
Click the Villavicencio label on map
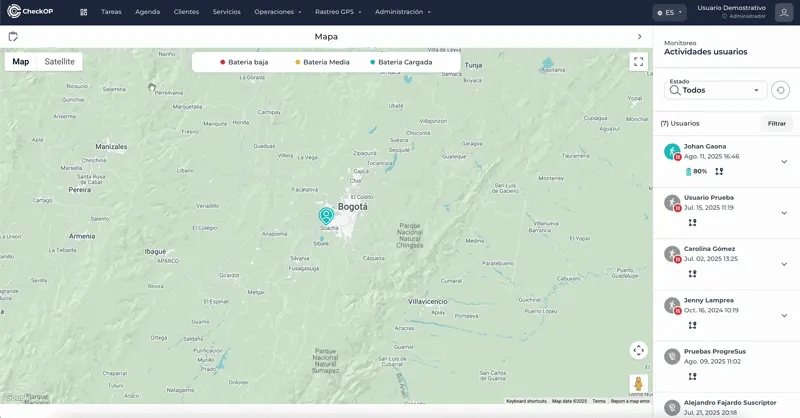pyautogui.click(x=428, y=302)
